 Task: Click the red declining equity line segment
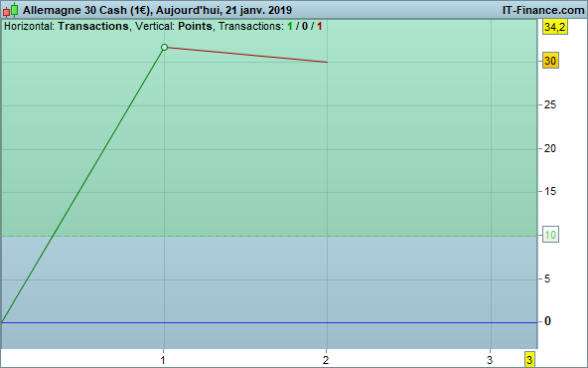pos(246,55)
